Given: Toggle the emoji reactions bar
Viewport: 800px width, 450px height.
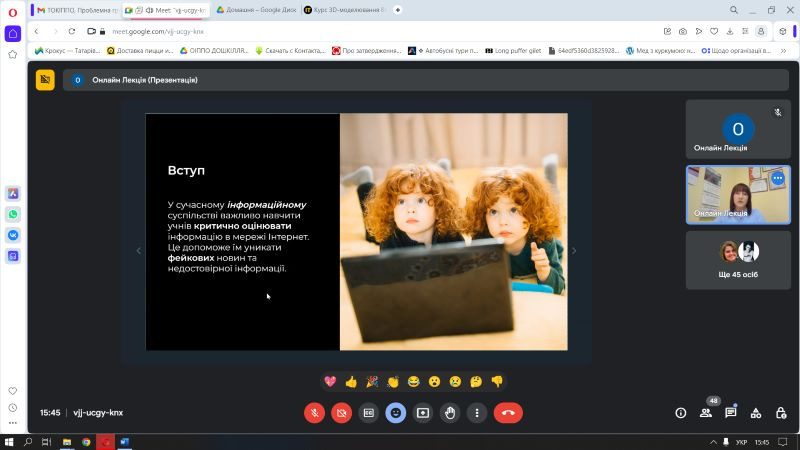Looking at the screenshot, I should [x=395, y=413].
